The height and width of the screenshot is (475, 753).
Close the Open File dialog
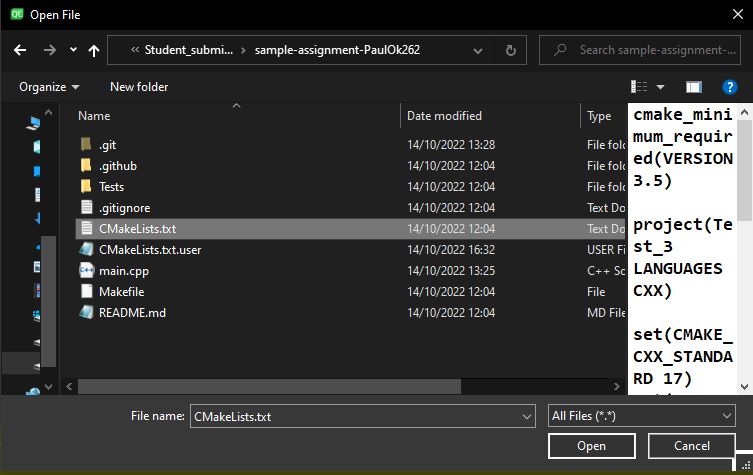(x=738, y=14)
